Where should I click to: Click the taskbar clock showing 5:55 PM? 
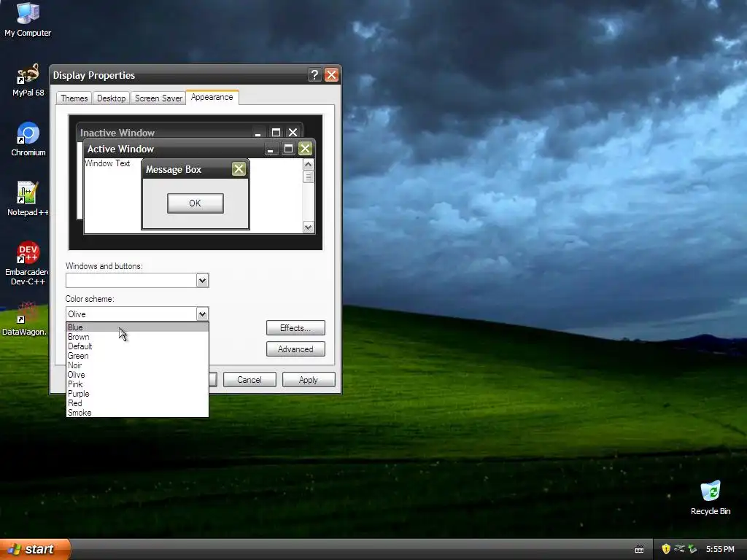pos(720,549)
